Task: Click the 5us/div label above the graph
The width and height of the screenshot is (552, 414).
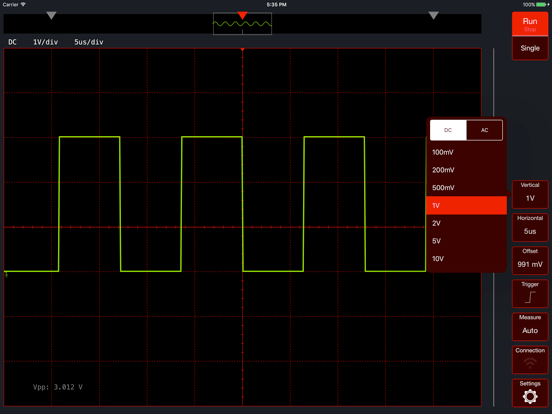Action: [x=89, y=42]
